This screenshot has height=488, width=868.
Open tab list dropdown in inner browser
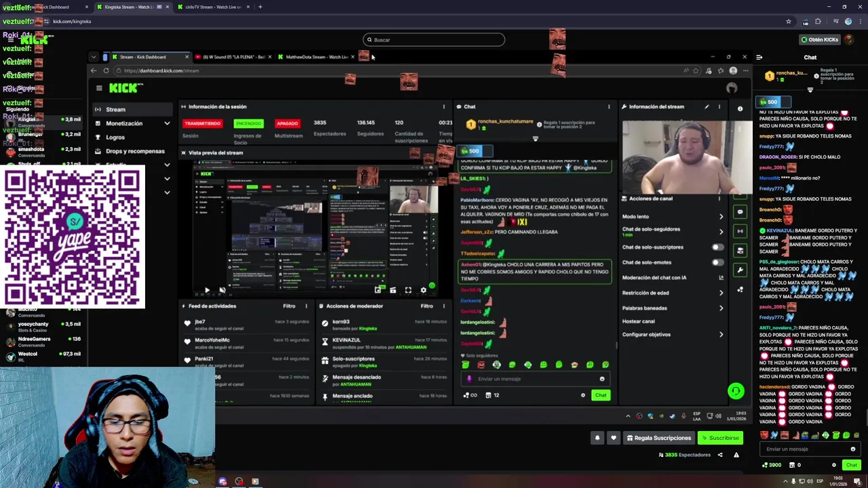point(94,57)
